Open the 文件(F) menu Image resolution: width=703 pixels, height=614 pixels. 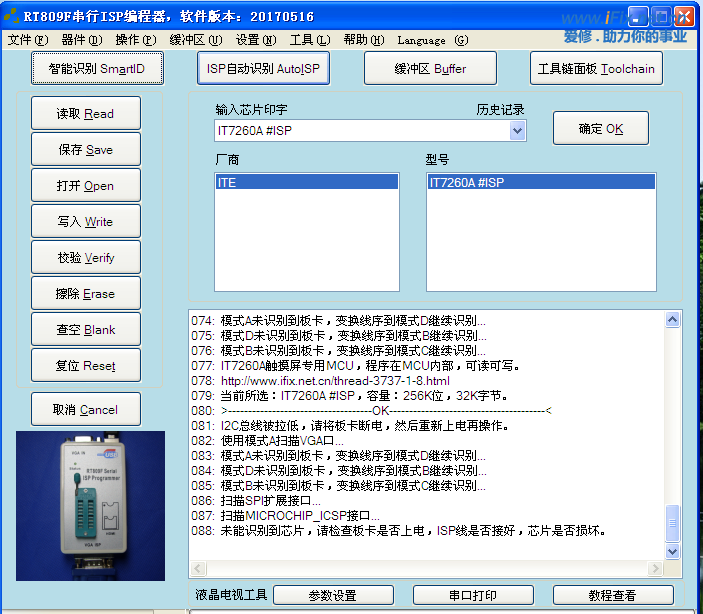28,40
